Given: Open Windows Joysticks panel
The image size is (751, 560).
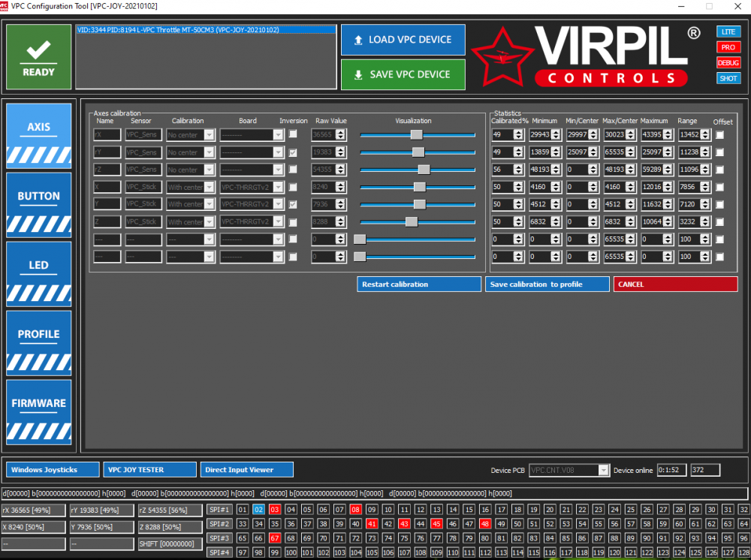Looking at the screenshot, I should (53, 469).
